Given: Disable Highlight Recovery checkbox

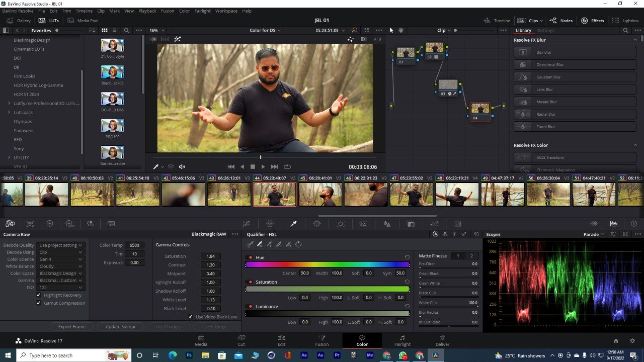Looking at the screenshot, I should 39,295.
